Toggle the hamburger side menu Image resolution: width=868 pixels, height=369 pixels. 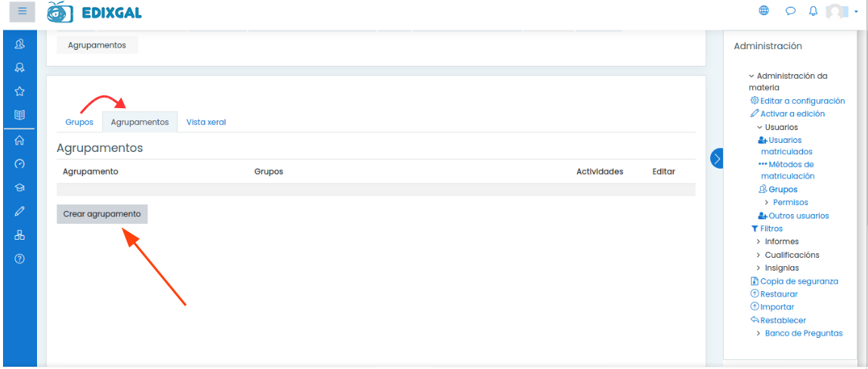coord(22,11)
